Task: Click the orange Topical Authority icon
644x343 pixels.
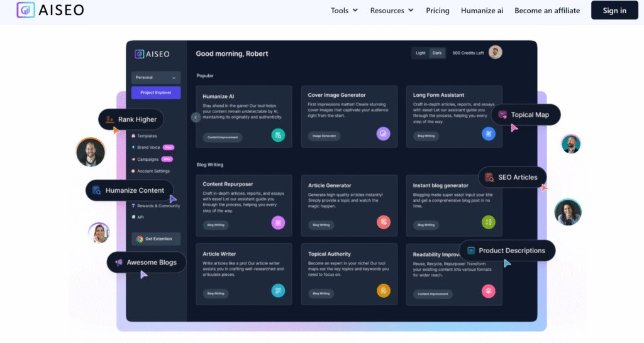Action: (x=383, y=290)
